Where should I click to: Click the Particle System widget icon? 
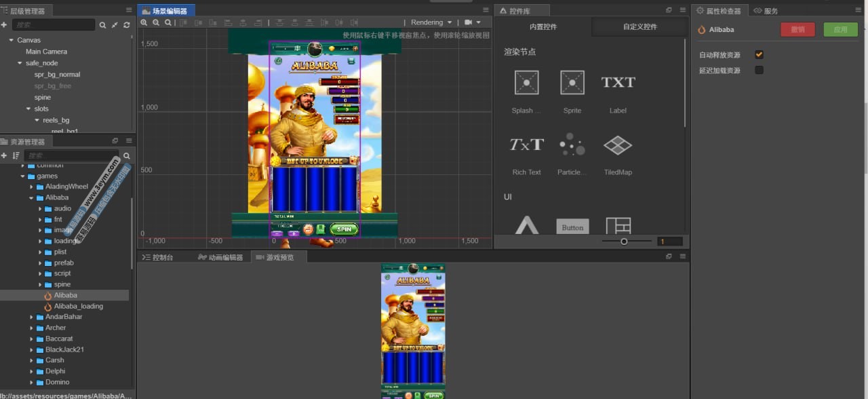(572, 145)
